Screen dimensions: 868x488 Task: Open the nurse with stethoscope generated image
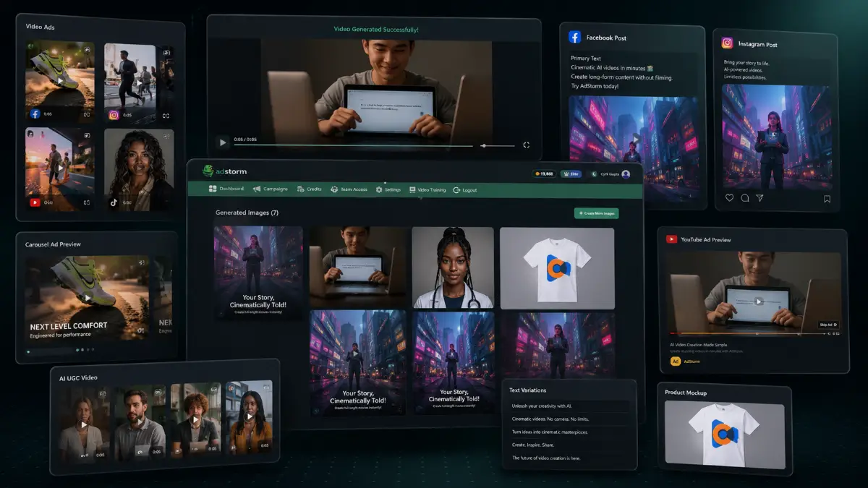pos(453,268)
